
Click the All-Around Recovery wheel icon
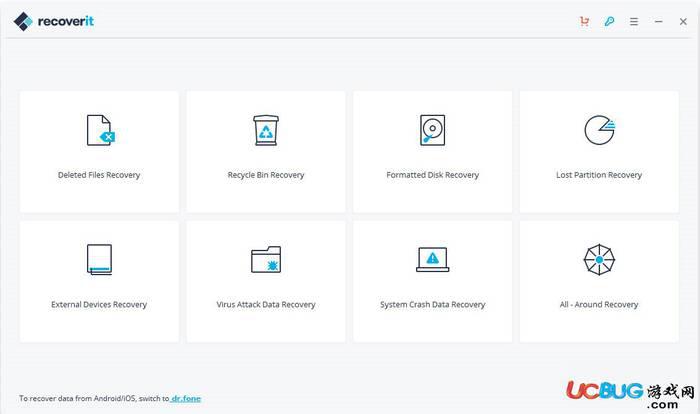(599, 259)
